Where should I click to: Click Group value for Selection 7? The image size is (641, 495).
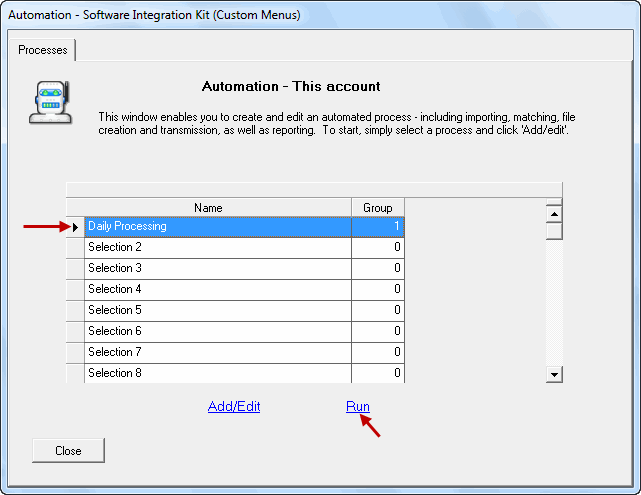tap(378, 353)
